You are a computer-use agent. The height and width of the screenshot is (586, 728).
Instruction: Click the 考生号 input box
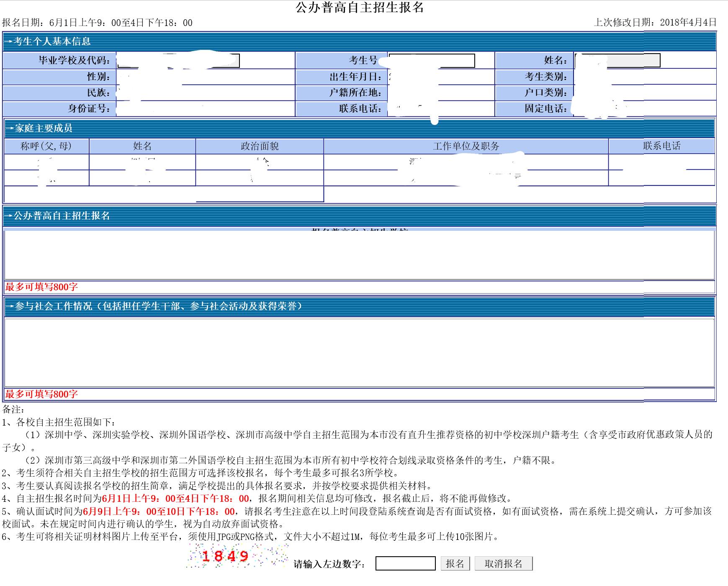pos(431,61)
